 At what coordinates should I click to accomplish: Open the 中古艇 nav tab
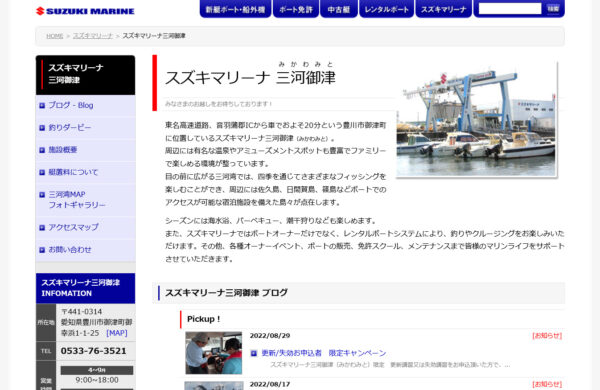point(339,9)
